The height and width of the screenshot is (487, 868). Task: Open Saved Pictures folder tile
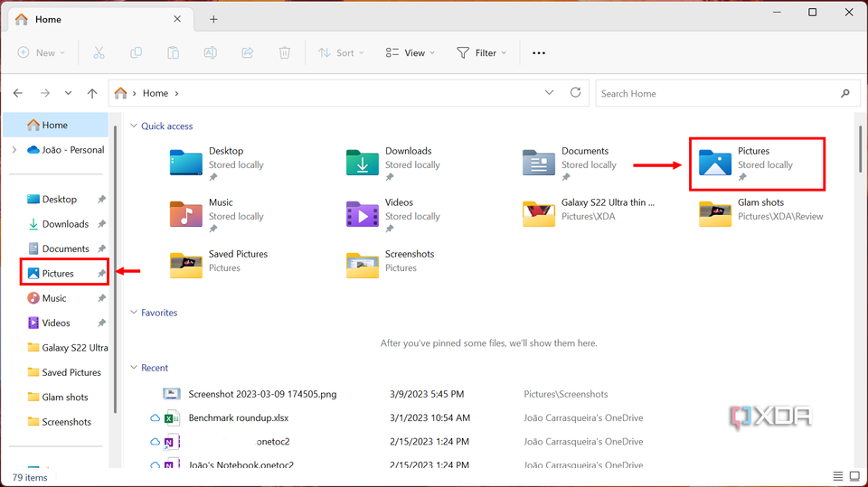tap(219, 264)
